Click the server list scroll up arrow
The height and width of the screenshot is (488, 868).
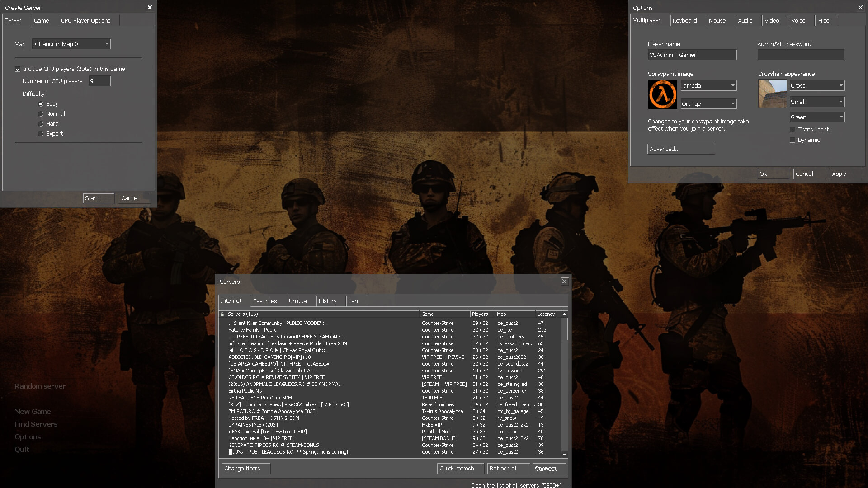tap(564, 314)
